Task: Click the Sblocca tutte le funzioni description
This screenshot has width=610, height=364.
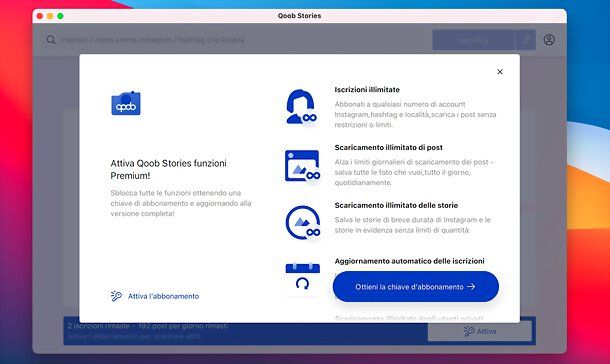Action: 181,203
